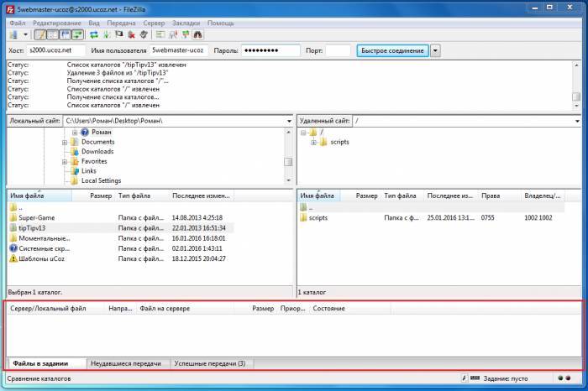588x391 pixels.
Task: Select the tipTipv13 folder
Action: pos(32,227)
